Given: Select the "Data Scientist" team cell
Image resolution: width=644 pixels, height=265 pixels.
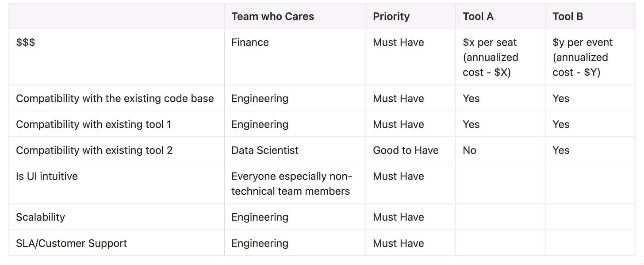Looking at the screenshot, I should 264,150.
